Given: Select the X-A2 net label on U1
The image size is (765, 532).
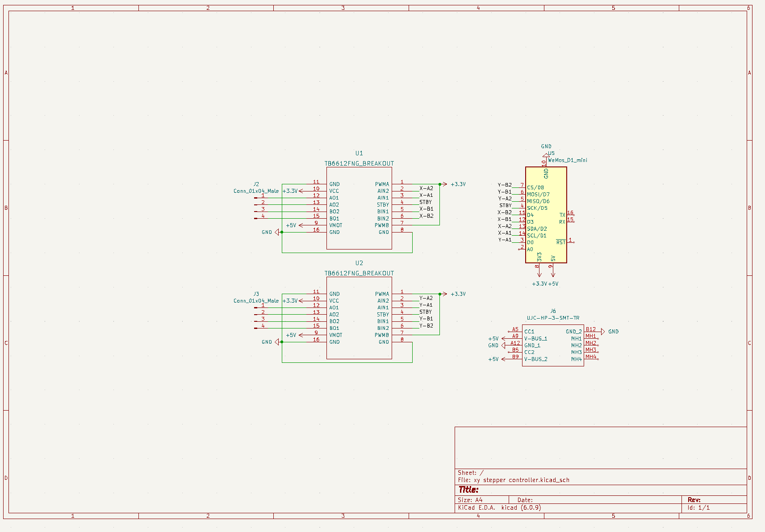Looking at the screenshot, I should 426,188.
